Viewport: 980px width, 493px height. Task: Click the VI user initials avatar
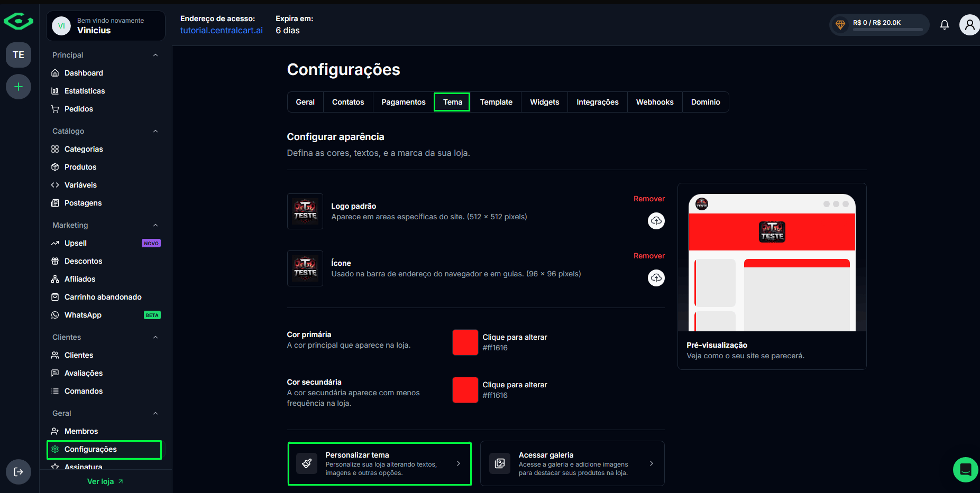coord(61,26)
